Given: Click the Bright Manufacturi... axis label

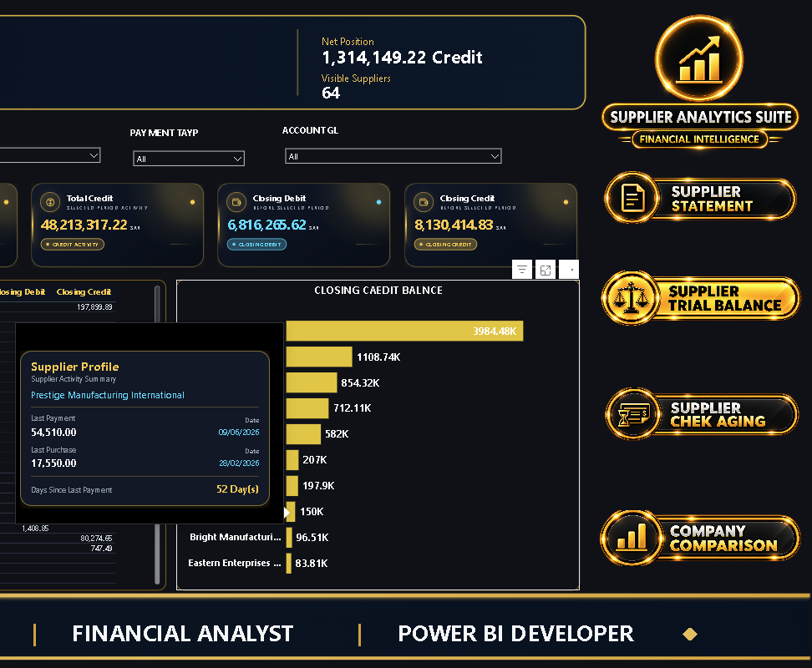Looking at the screenshot, I should (235, 537).
